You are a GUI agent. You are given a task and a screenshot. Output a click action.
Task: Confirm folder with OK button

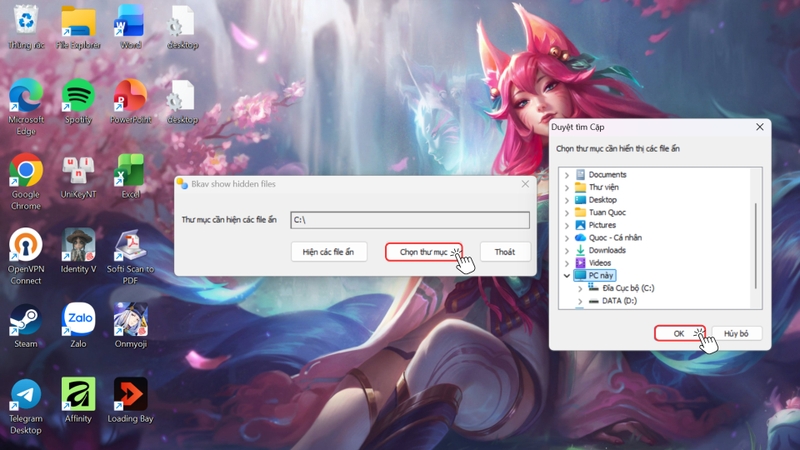coord(680,334)
